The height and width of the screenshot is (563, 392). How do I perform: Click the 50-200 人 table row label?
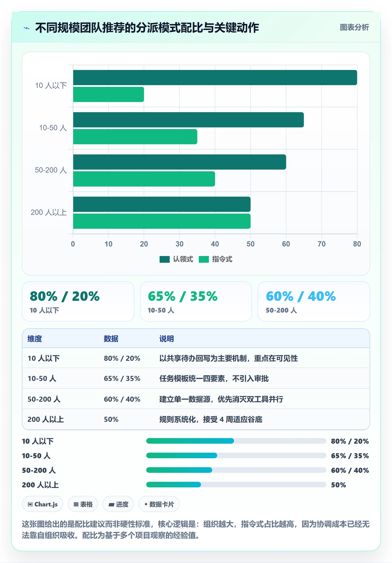click(x=44, y=399)
